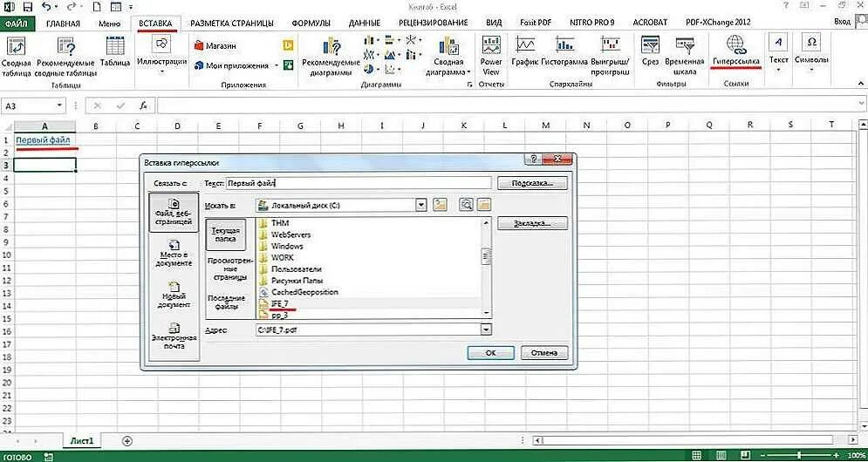This screenshot has height=462, width=868.
Task: Save the workbook from quick access toolbar
Action: coord(28,7)
